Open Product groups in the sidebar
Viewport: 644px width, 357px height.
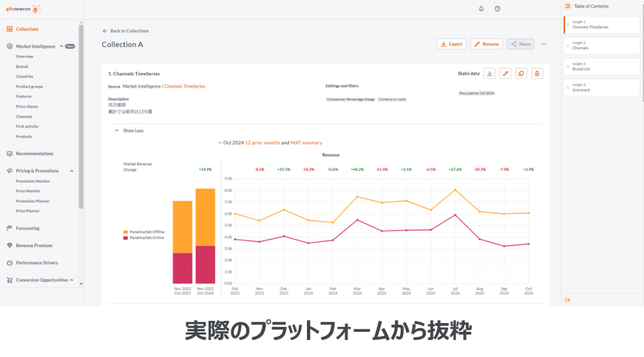(x=30, y=87)
